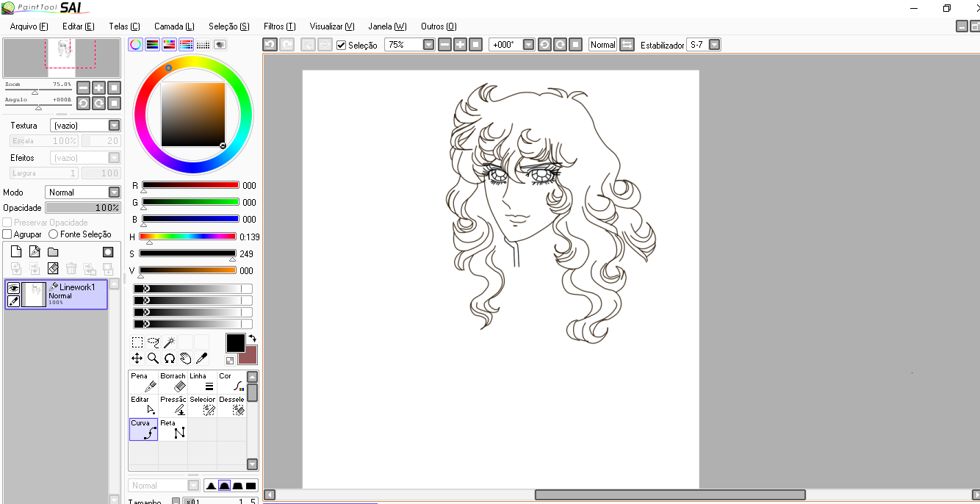Click the Normal view mode button
Viewport: 980px width, 504px height.
(x=602, y=45)
